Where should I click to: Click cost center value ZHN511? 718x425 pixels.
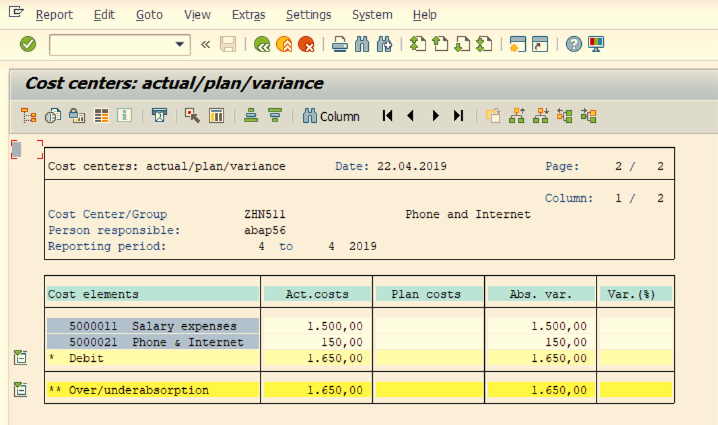265,214
